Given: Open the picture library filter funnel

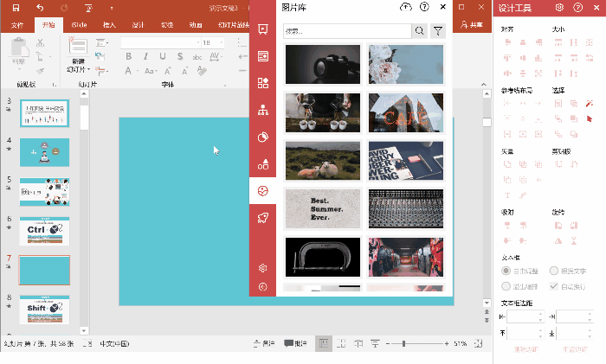Looking at the screenshot, I should [439, 31].
